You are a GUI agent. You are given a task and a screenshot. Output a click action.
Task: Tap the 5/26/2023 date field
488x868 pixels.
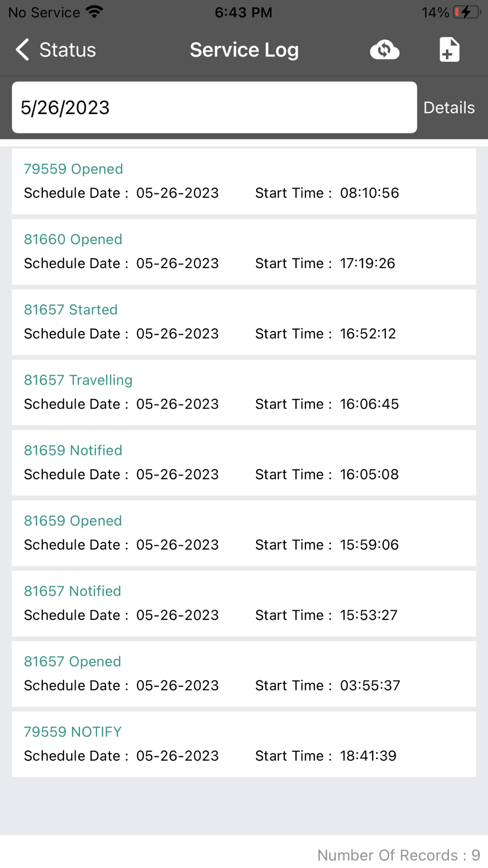click(x=214, y=107)
